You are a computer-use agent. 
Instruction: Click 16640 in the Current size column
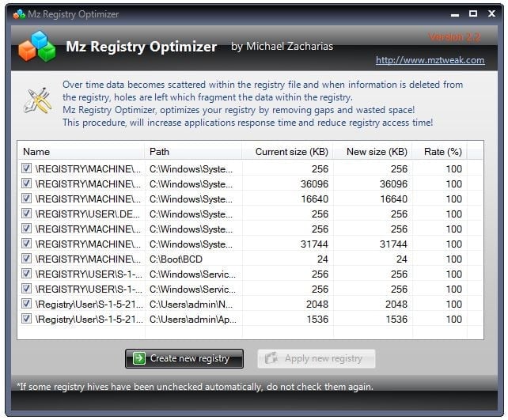315,199
